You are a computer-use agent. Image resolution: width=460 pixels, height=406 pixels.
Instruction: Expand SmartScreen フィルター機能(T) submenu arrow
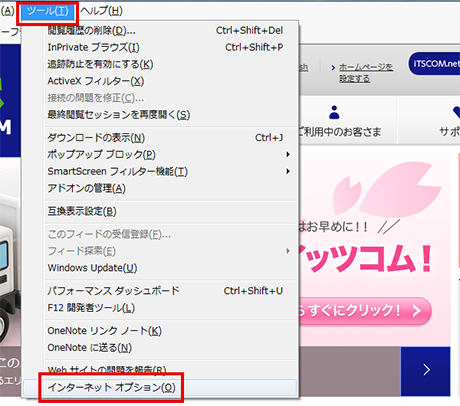[288, 171]
